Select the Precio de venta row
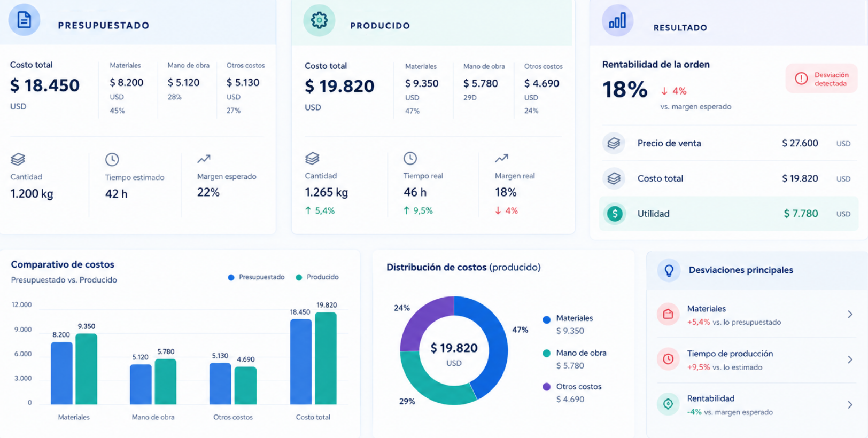868x438 pixels. pyautogui.click(x=729, y=143)
